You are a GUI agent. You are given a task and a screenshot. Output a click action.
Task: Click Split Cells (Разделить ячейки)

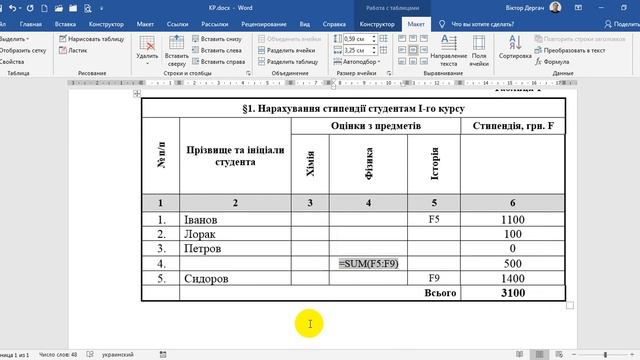pyautogui.click(x=287, y=50)
